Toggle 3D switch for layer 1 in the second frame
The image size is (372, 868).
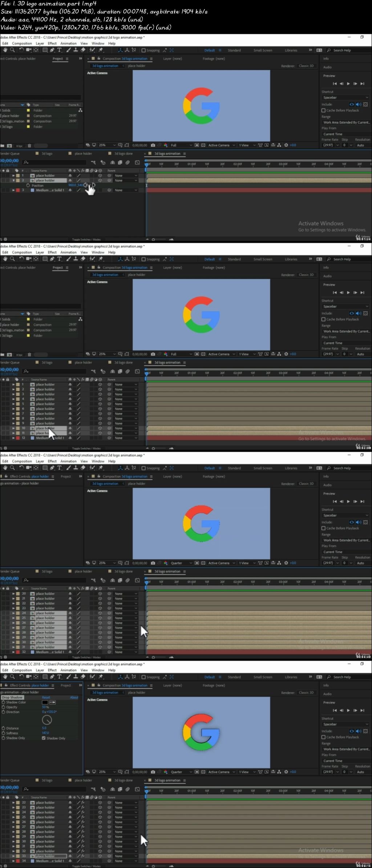click(x=100, y=384)
